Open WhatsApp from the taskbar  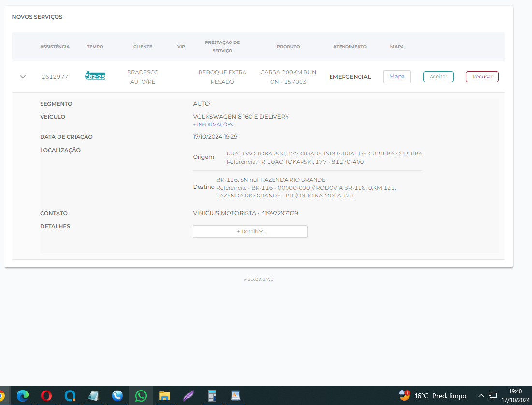pyautogui.click(x=141, y=395)
